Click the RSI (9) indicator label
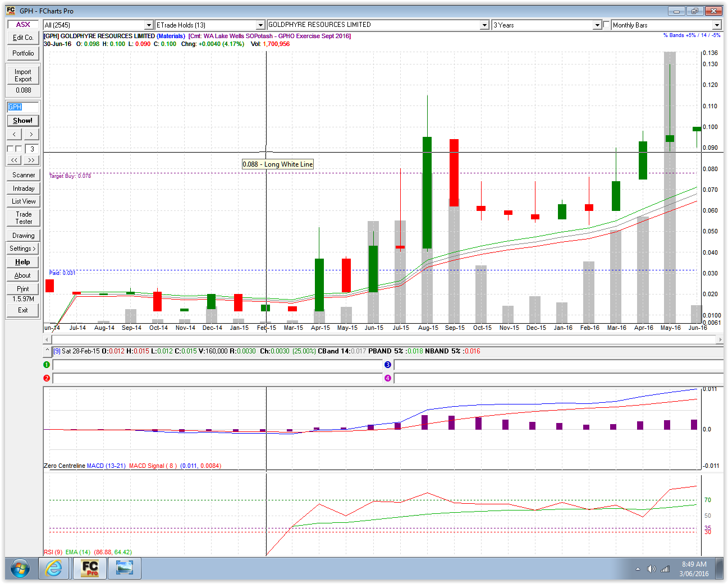Viewport: 728px width, 584px height. tap(53, 552)
